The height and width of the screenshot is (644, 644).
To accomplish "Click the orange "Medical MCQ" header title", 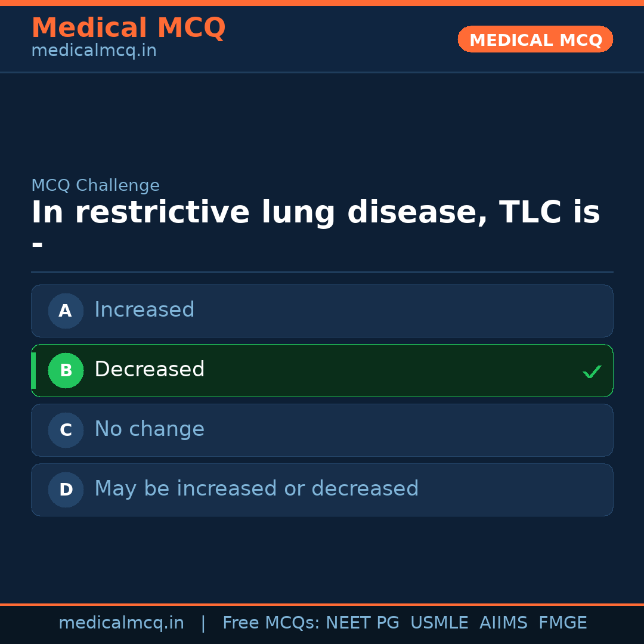I will coord(128,28).
